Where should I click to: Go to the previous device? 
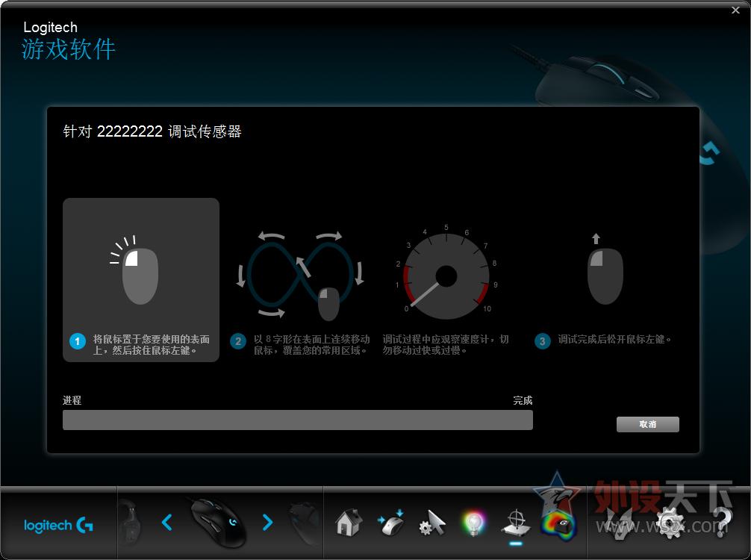click(x=167, y=523)
